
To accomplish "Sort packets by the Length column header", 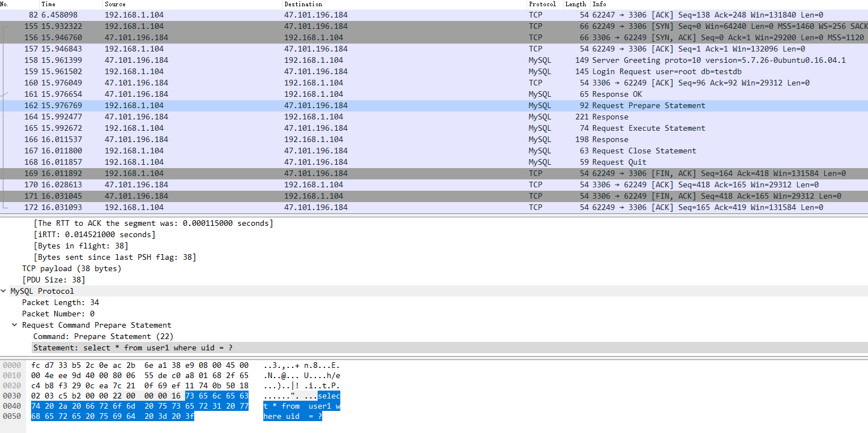I will click(x=576, y=4).
